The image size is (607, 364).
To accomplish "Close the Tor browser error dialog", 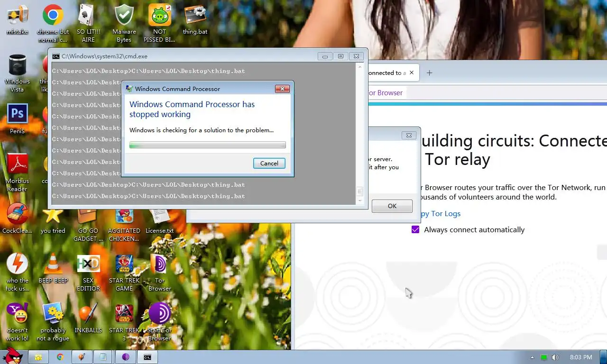I will 409,135.
